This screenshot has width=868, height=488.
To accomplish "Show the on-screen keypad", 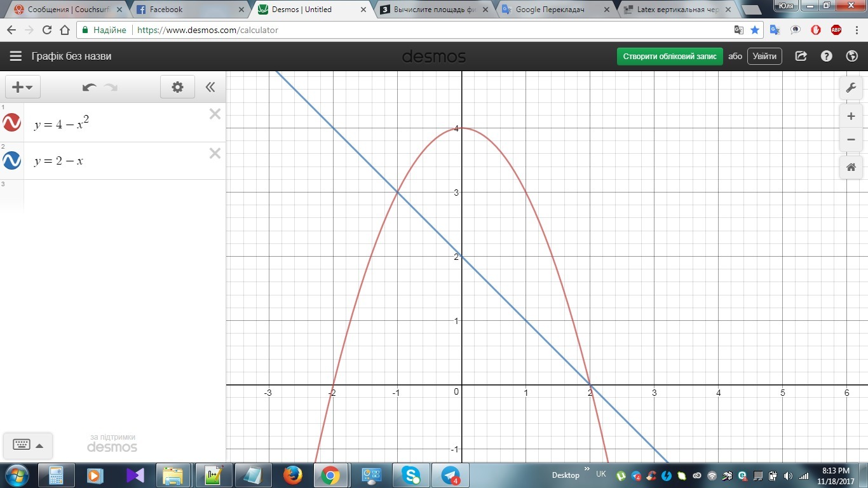I will click(28, 445).
